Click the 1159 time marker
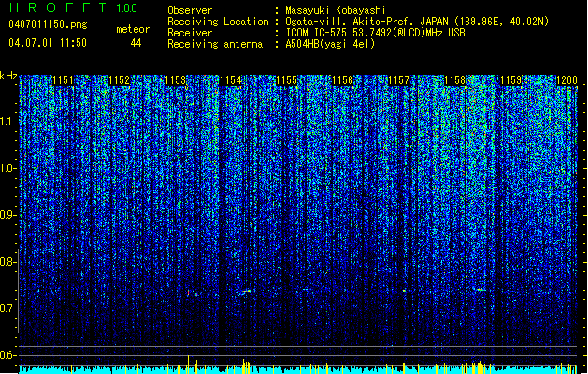This screenshot has height=374, width=588. [511, 80]
